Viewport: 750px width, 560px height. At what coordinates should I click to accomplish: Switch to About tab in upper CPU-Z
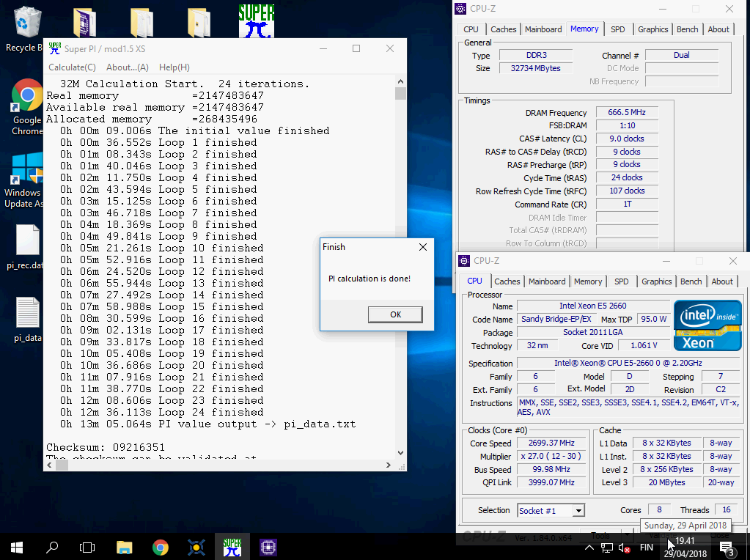point(718,29)
